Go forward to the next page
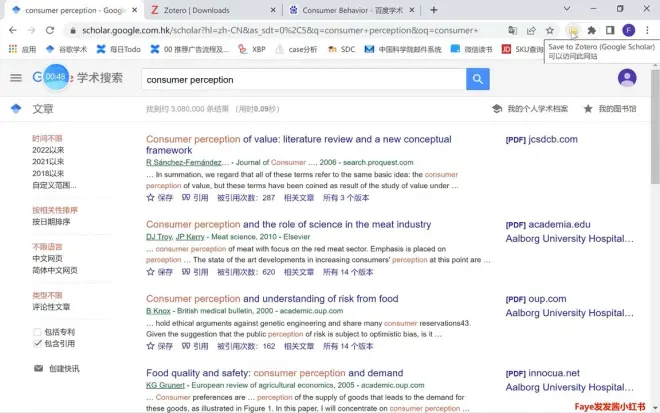Screen dimensions: 660x413 (32, 30)
